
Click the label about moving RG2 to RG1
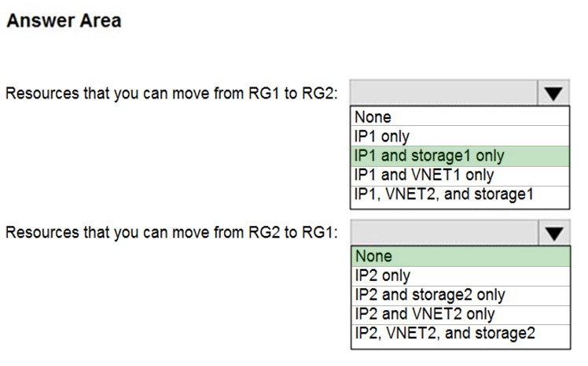coord(171,233)
